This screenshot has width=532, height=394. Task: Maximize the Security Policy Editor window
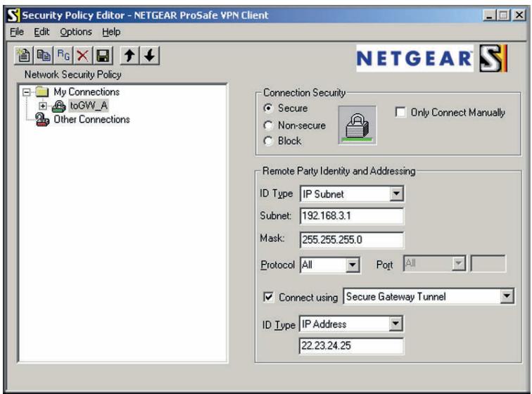click(504, 15)
